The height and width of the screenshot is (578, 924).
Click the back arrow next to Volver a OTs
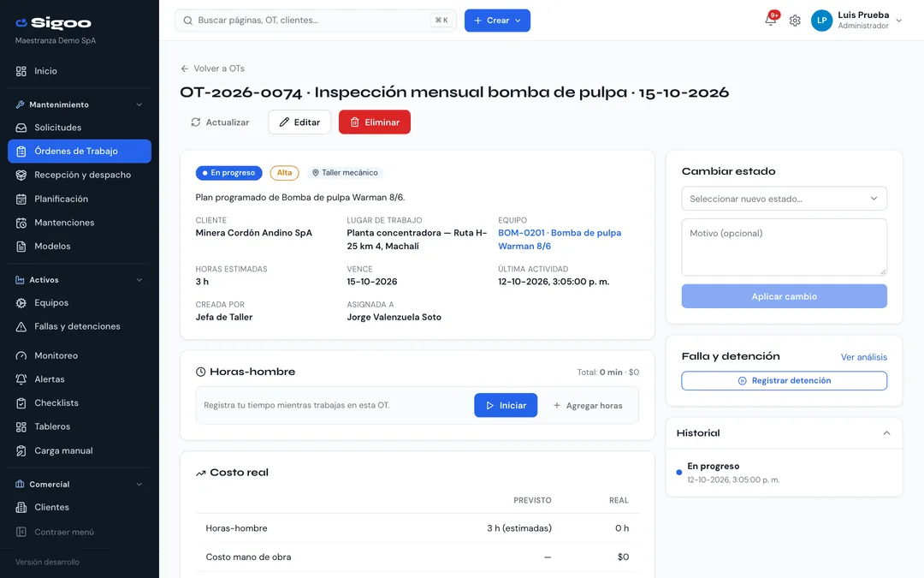(x=185, y=69)
